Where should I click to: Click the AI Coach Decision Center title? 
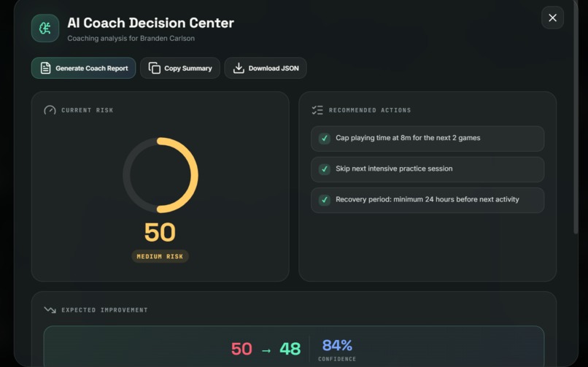click(x=151, y=23)
